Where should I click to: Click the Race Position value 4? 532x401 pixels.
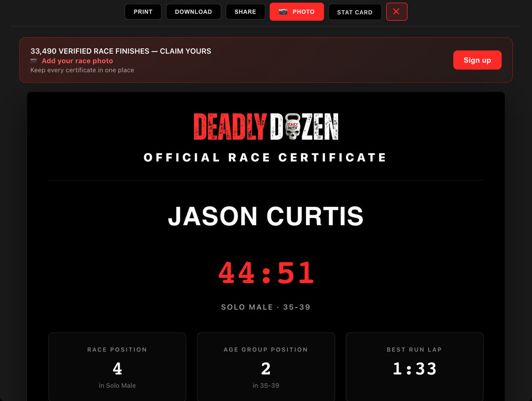tap(118, 369)
